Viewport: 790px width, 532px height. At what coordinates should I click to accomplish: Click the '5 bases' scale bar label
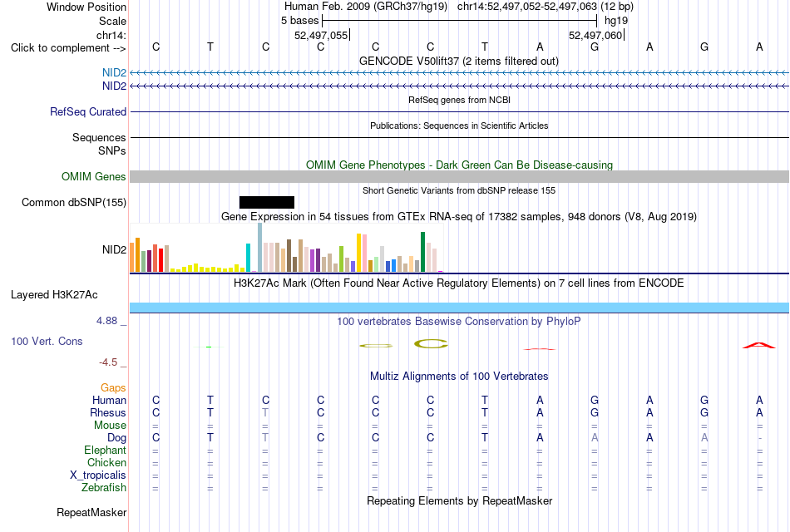pyautogui.click(x=299, y=21)
